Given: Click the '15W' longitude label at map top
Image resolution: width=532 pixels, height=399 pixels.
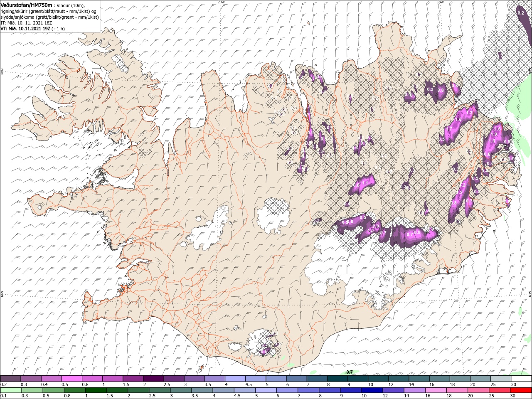Looking at the screenshot, I should [x=440, y=2].
